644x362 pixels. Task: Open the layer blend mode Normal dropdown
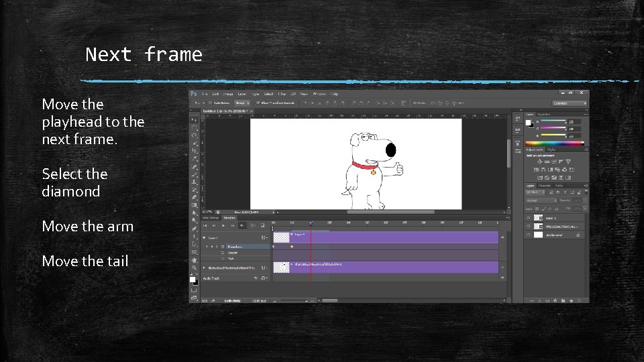pos(541,200)
